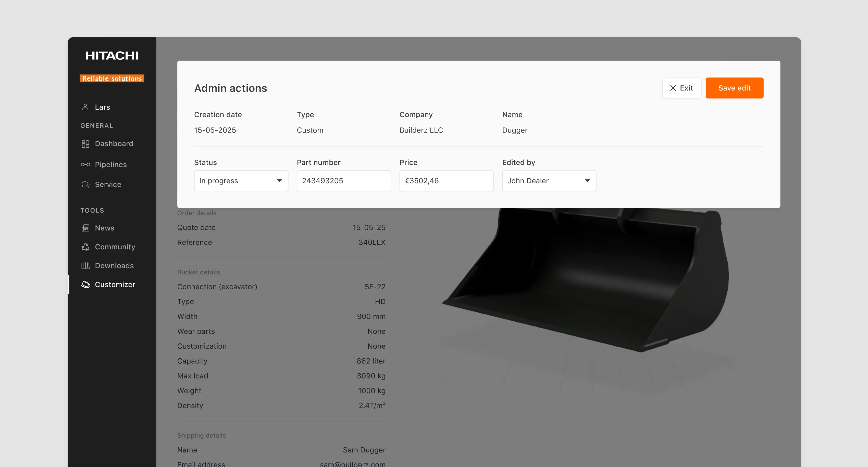Click the Downloads icon
868x467 pixels.
click(x=85, y=265)
